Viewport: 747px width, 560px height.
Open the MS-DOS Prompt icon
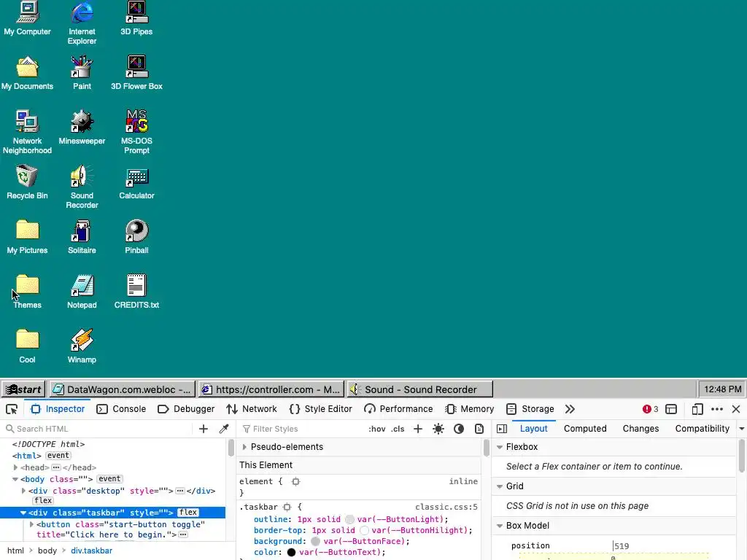pos(136,132)
